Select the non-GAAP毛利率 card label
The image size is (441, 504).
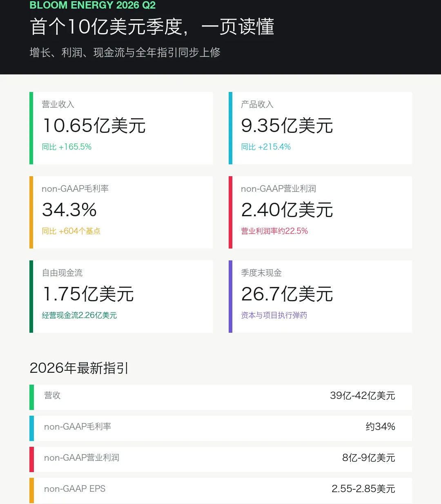pos(75,188)
